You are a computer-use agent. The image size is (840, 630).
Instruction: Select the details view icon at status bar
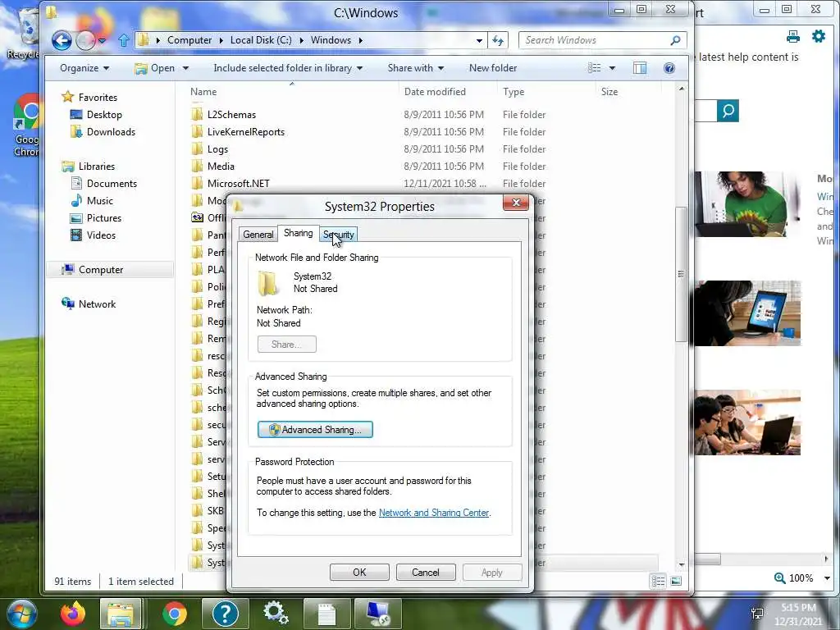(658, 582)
